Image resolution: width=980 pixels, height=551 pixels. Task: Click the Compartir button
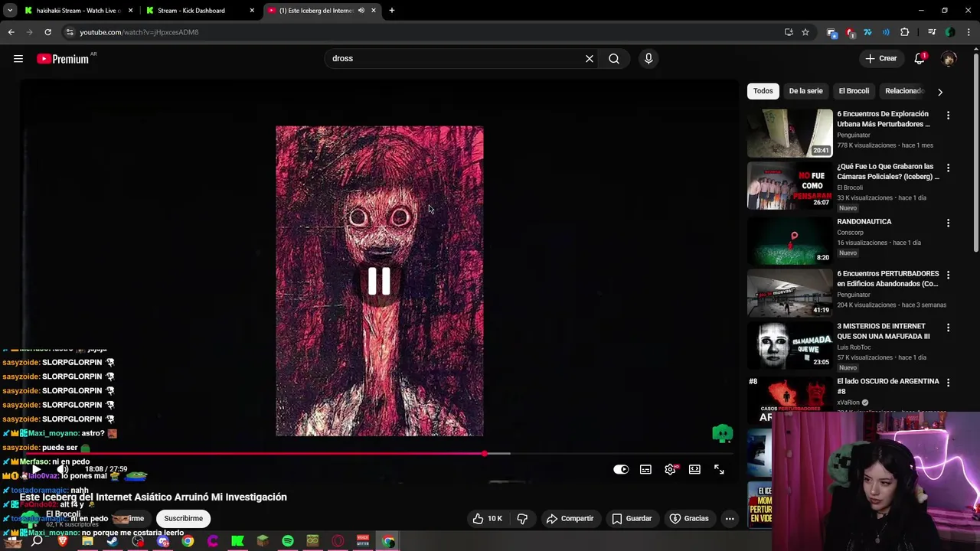point(570,518)
